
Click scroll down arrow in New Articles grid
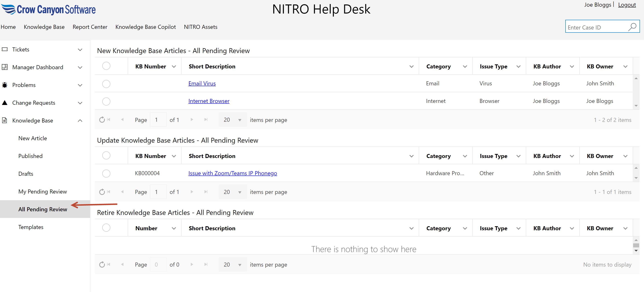click(636, 106)
